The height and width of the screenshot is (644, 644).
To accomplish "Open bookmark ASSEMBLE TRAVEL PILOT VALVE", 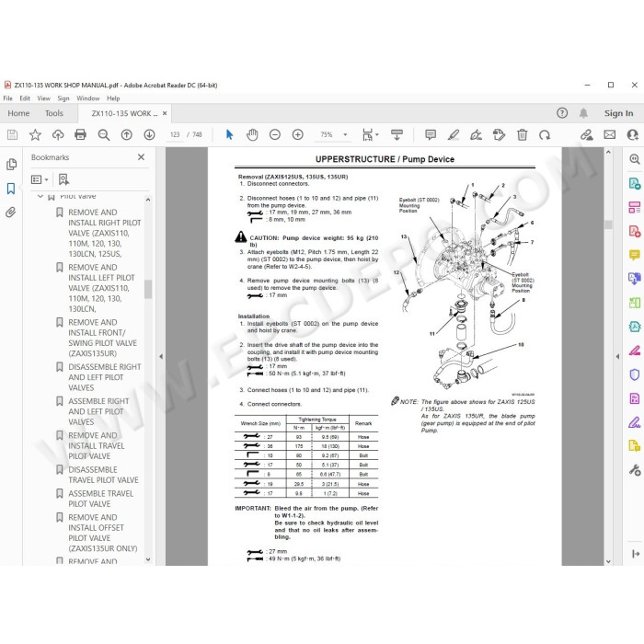I will tap(100, 499).
